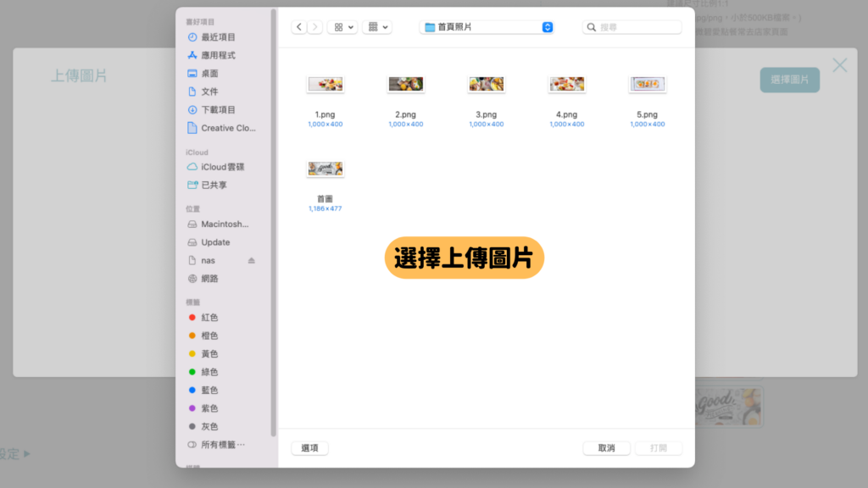The width and height of the screenshot is (868, 488).
Task: Filter by the blue (藍色) tag
Action: [209, 390]
